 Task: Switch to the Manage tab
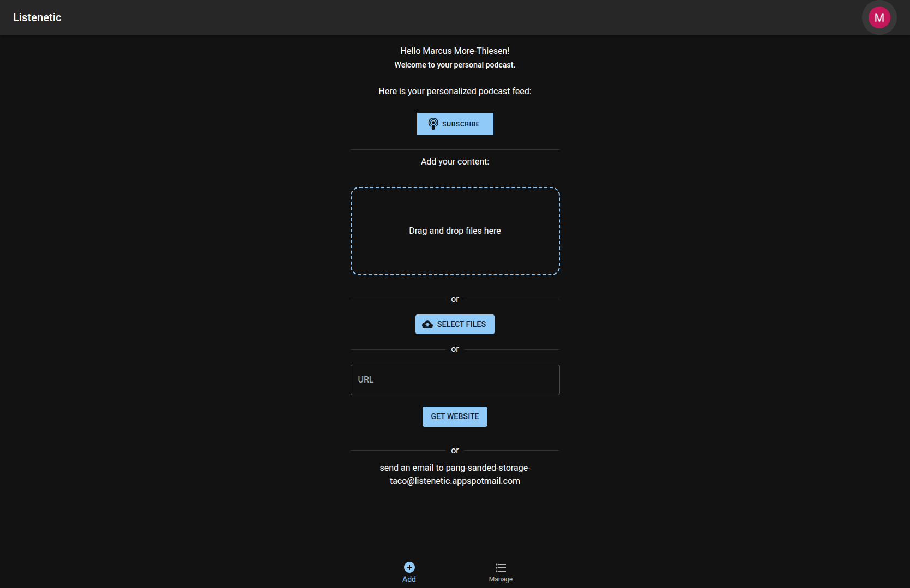pos(501,573)
